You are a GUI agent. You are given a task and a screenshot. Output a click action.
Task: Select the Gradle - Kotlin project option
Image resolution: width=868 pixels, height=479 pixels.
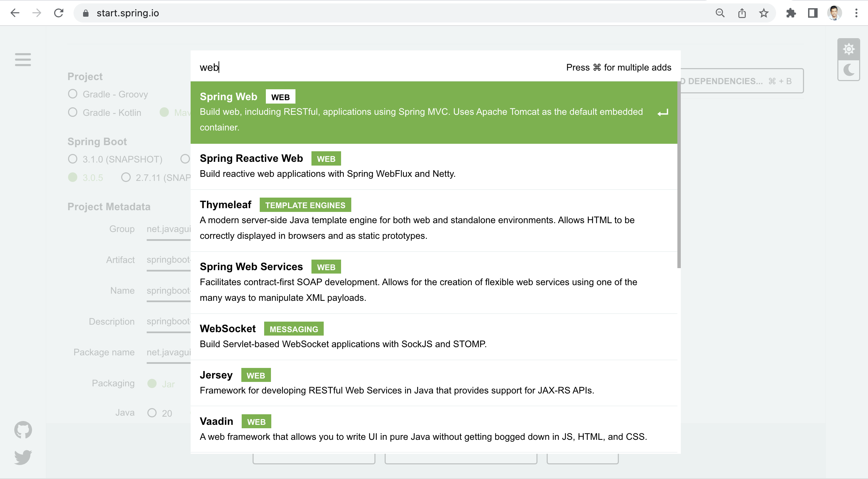click(x=105, y=112)
